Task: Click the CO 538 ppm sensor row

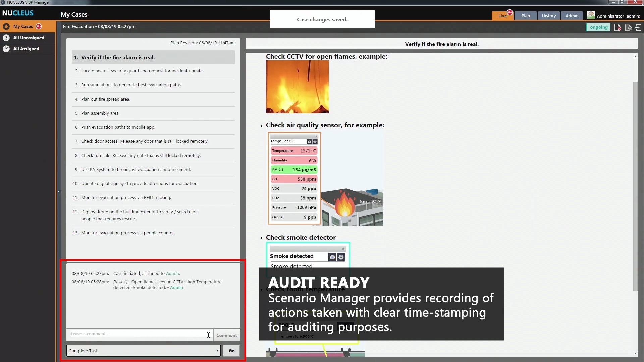Action: click(x=294, y=179)
